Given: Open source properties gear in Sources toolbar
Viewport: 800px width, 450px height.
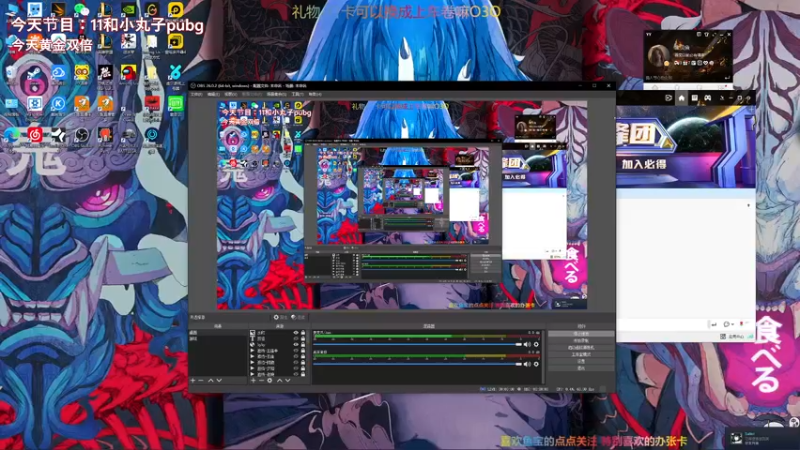Looking at the screenshot, I should (x=269, y=381).
